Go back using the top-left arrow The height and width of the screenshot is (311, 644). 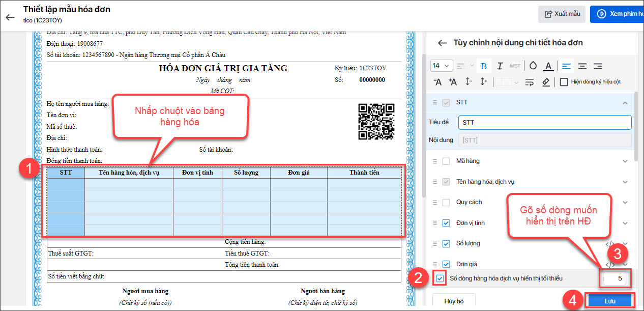pos(10,17)
